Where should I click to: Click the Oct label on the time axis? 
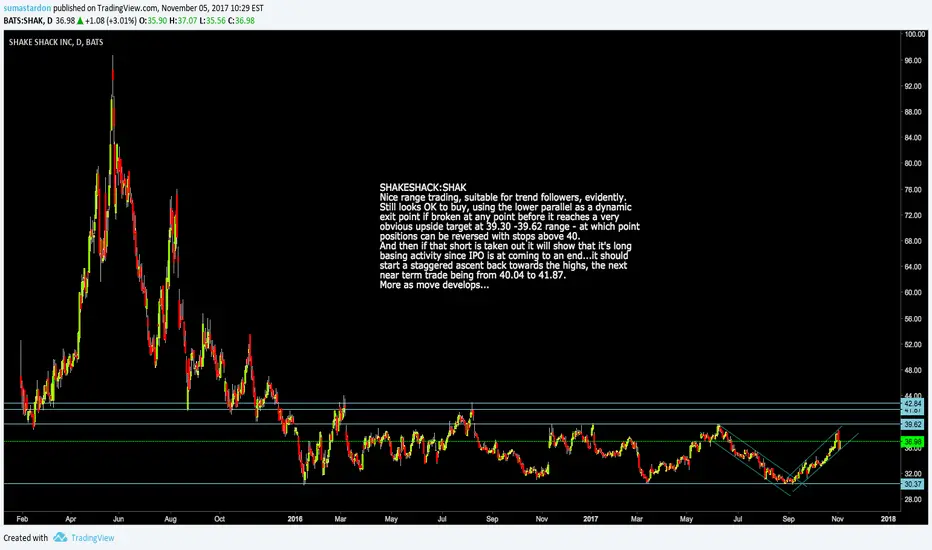point(219,519)
